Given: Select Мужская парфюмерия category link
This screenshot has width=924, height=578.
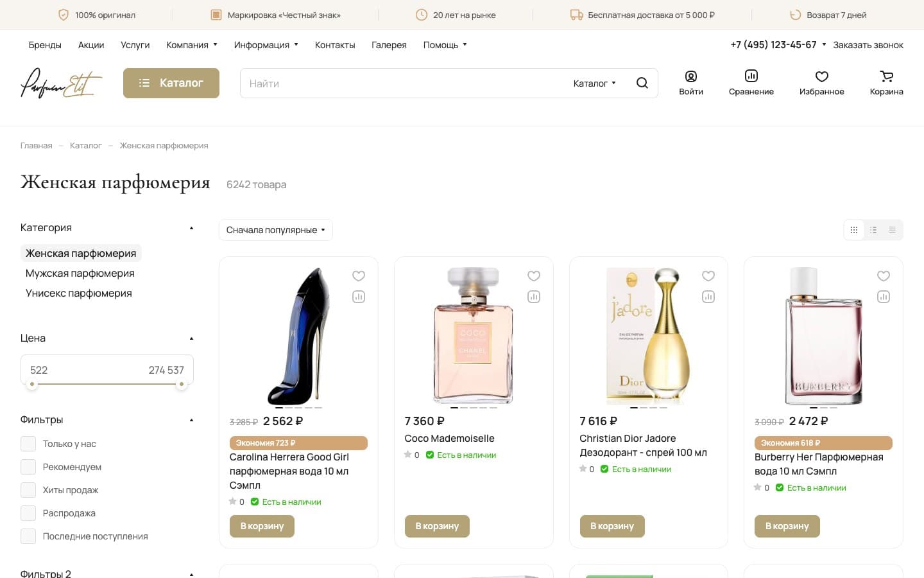Looking at the screenshot, I should point(80,273).
